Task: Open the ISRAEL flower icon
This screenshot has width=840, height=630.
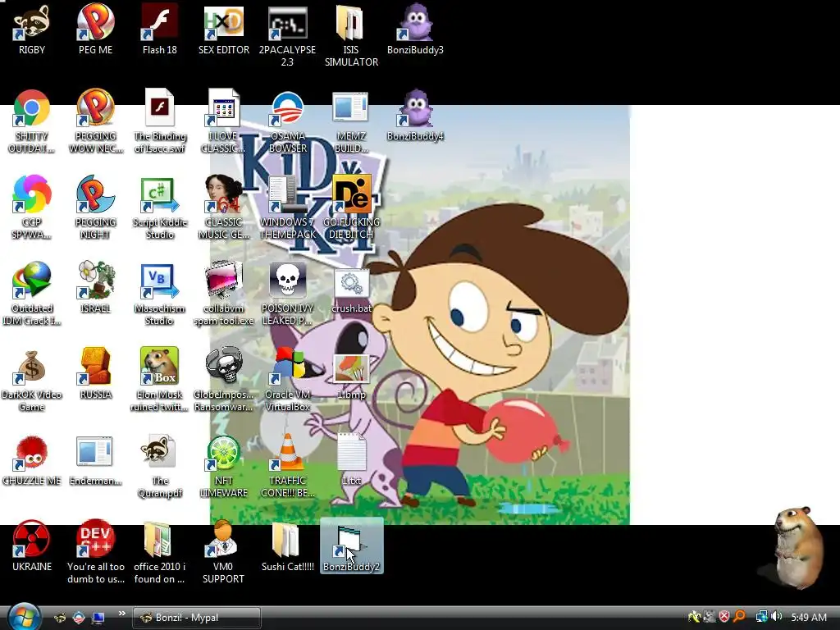Action: (x=95, y=288)
